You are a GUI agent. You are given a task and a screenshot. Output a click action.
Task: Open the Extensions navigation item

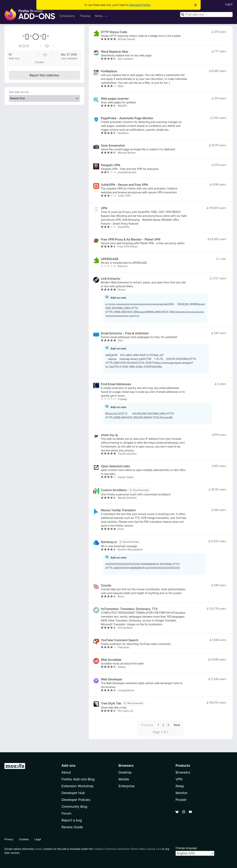coord(67,16)
